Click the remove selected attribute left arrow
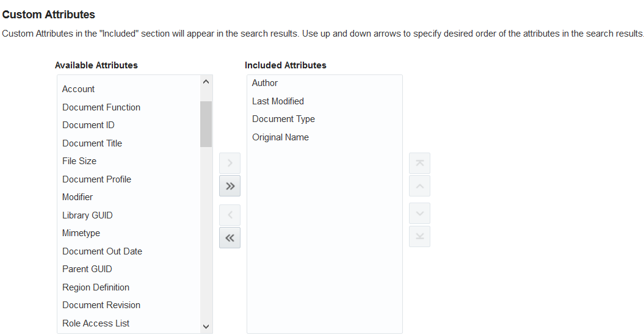 (230, 215)
